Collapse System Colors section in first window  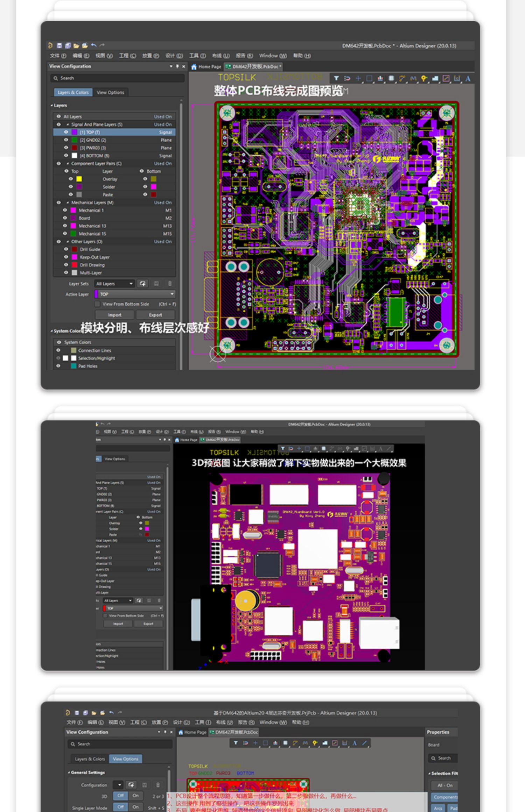(x=51, y=331)
